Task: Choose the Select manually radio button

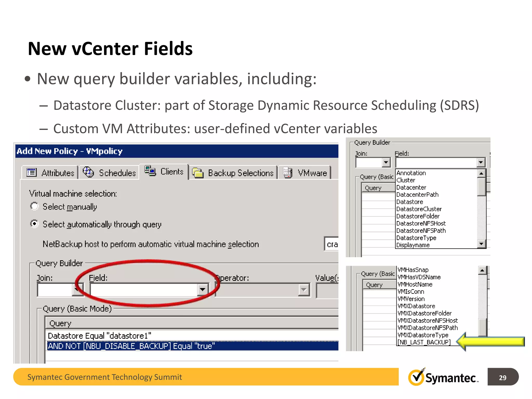Action: (34, 207)
